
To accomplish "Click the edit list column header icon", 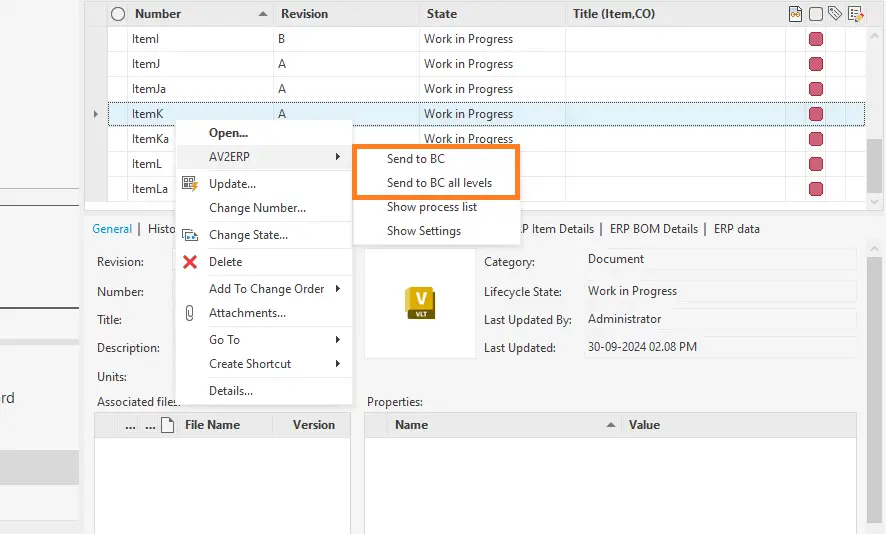I will pos(855,14).
